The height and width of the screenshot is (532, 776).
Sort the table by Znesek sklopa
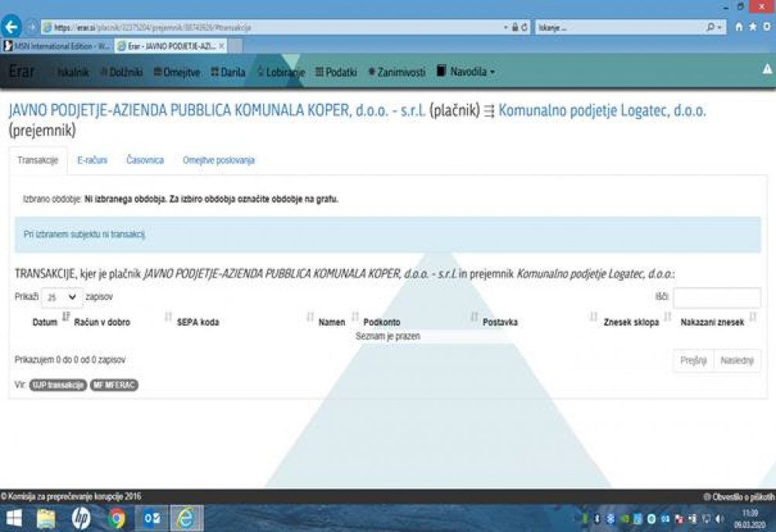(x=631, y=322)
